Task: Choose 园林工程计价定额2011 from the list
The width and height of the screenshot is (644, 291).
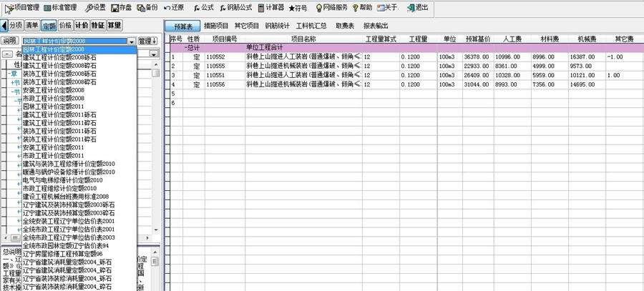Action: point(54,107)
